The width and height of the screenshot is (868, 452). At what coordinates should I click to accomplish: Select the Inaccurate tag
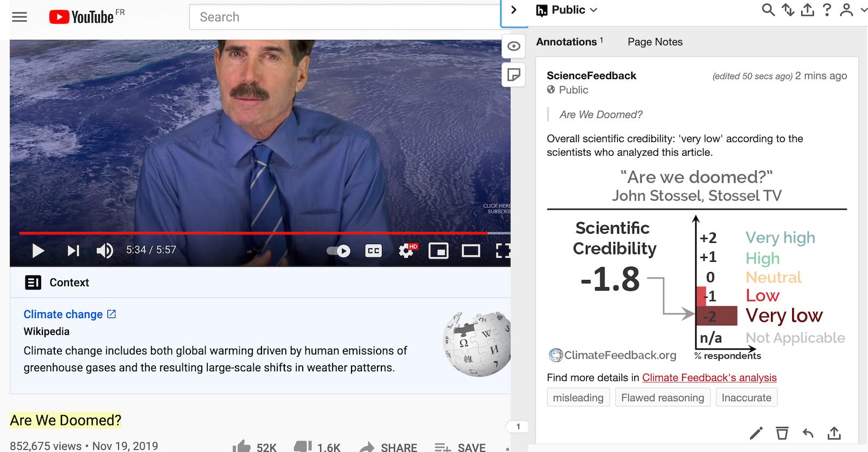[x=746, y=397]
